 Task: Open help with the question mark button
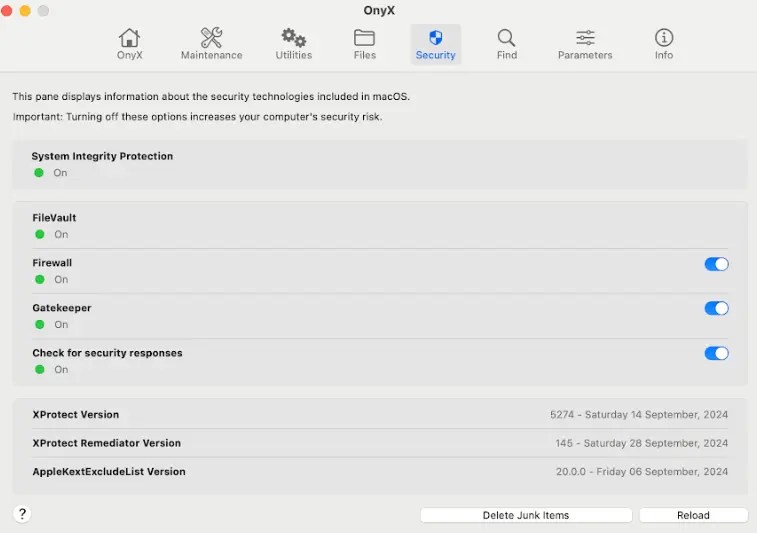(22, 514)
